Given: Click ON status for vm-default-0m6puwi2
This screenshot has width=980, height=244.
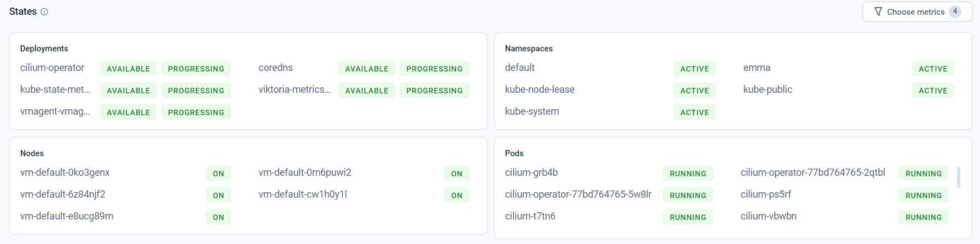Looking at the screenshot, I should 457,174.
